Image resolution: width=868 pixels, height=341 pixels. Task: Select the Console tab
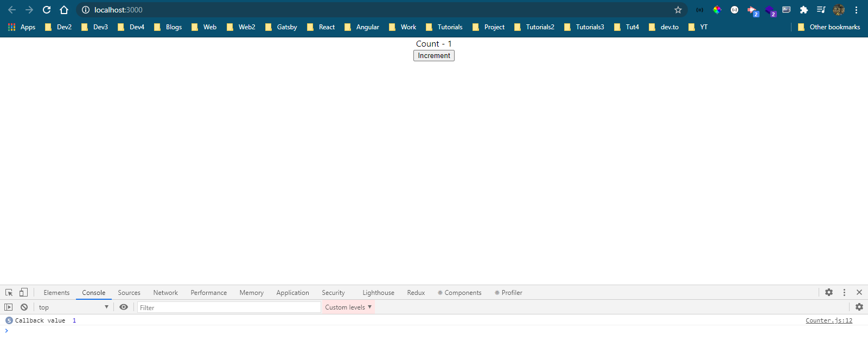click(94, 293)
